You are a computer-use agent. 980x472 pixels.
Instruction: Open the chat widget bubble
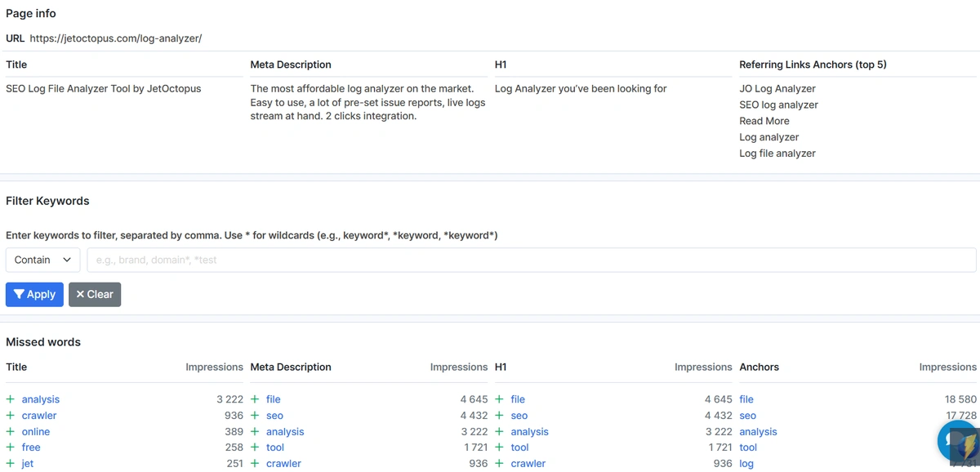(x=957, y=442)
